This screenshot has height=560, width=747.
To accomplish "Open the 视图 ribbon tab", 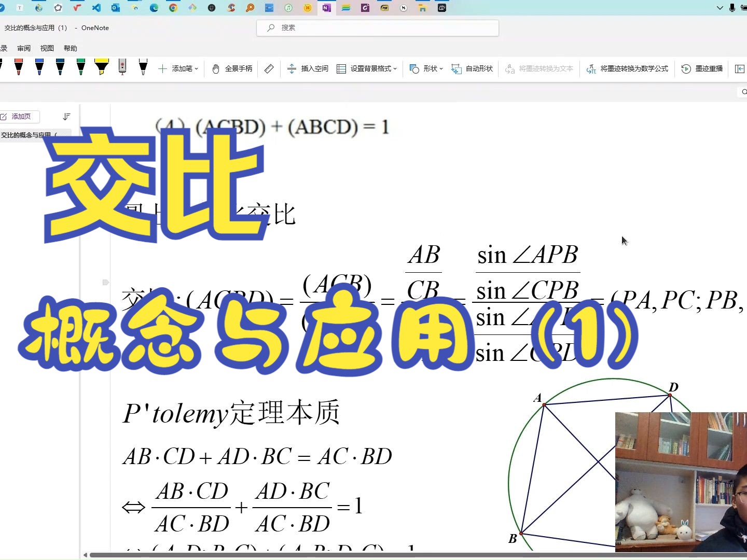I will (x=47, y=48).
